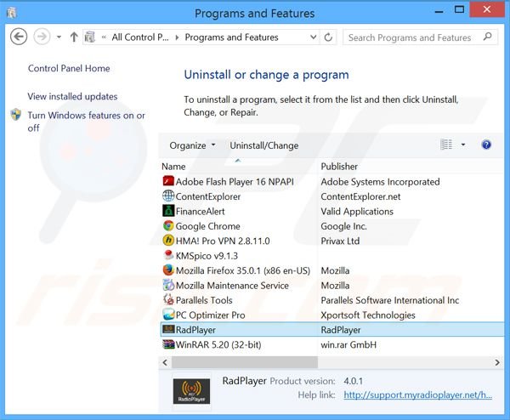This screenshot has width=510, height=420.
Task: Click publisher Adobe Systems Incorporated
Action: coord(380,182)
